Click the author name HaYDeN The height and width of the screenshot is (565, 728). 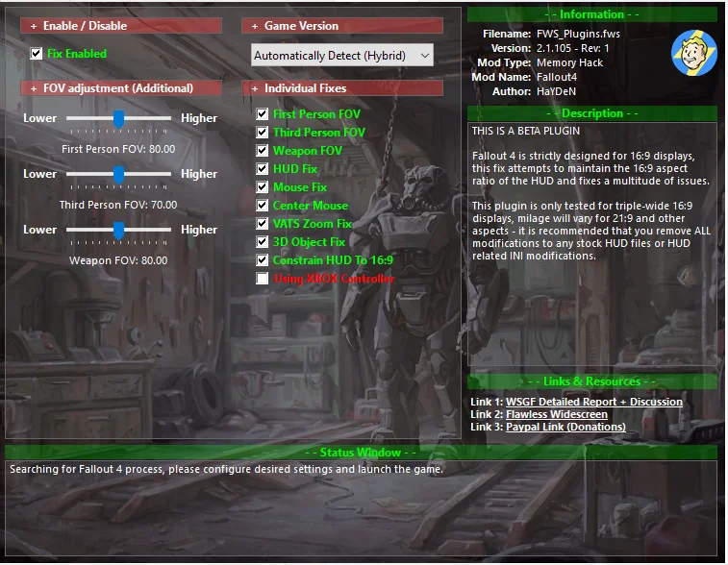[x=556, y=91]
